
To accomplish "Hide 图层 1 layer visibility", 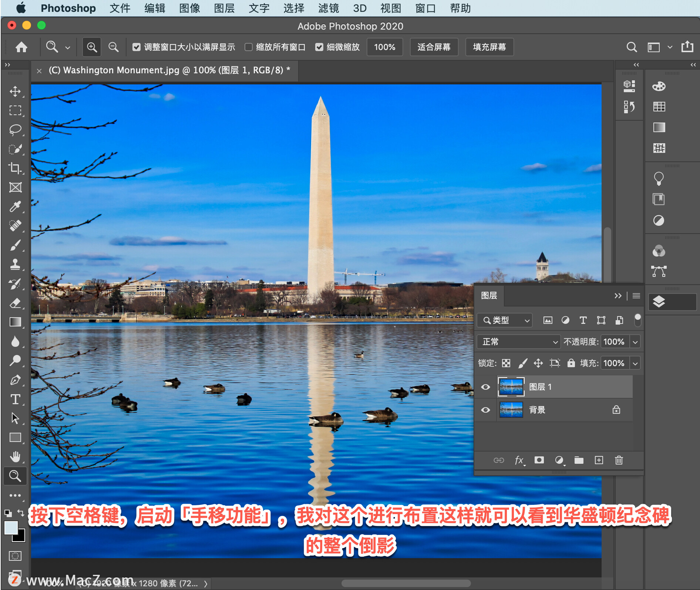I will point(486,387).
